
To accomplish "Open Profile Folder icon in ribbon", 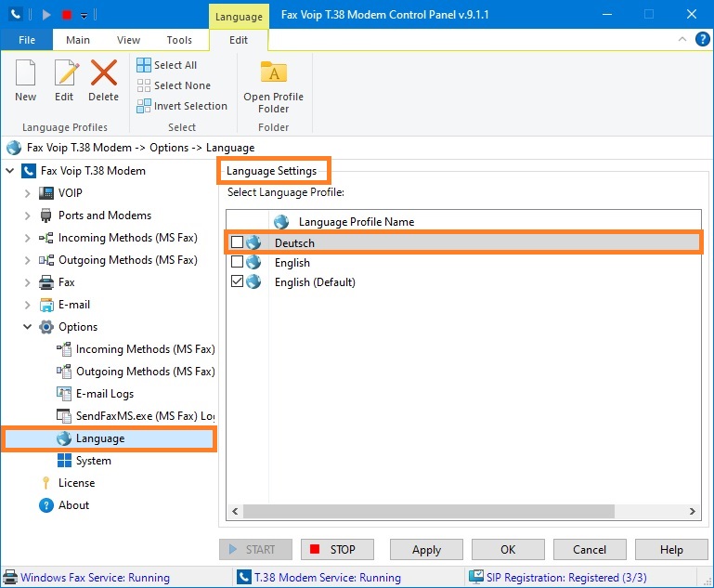I will [x=274, y=72].
